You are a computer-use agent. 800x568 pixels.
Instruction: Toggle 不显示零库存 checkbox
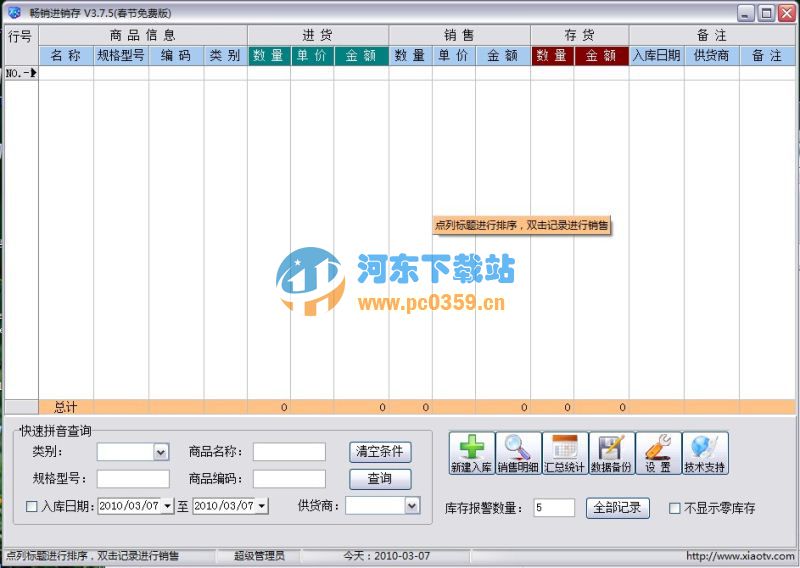pos(674,508)
